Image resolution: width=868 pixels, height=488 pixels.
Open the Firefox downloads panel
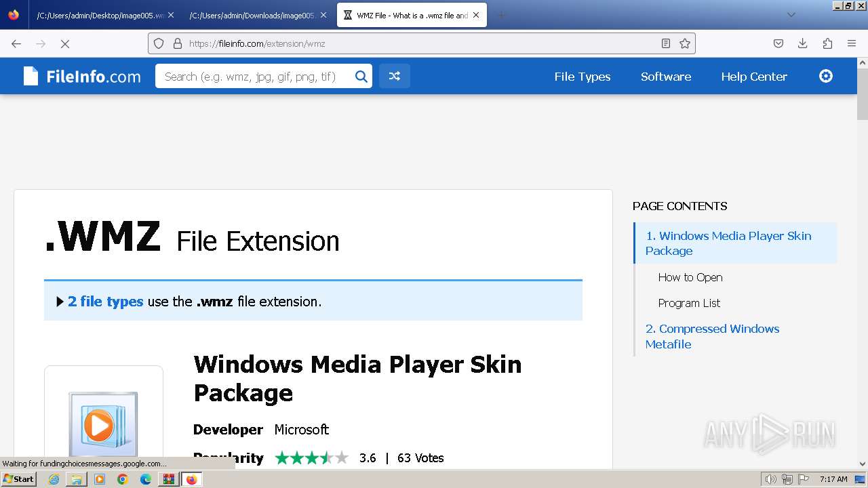pyautogui.click(x=803, y=43)
